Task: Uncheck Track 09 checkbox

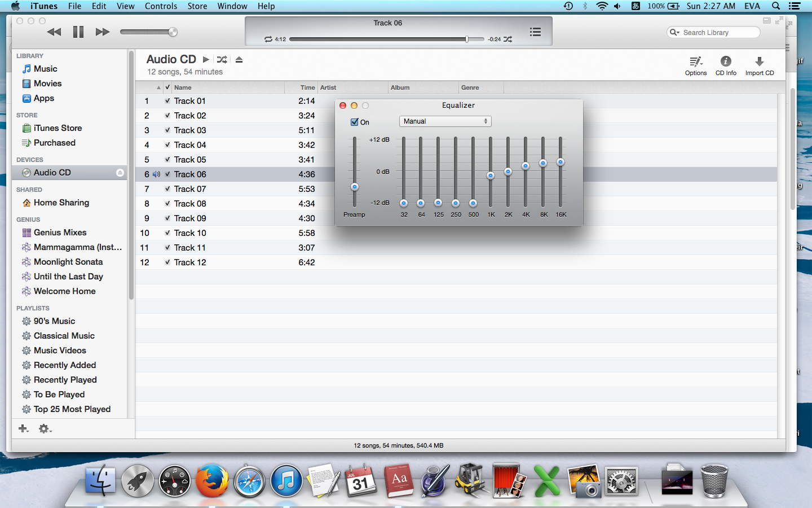Action: [167, 218]
